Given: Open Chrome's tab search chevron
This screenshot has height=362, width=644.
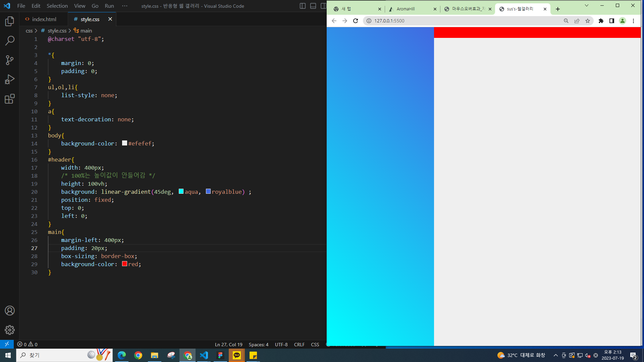Looking at the screenshot, I should pyautogui.click(x=587, y=6).
